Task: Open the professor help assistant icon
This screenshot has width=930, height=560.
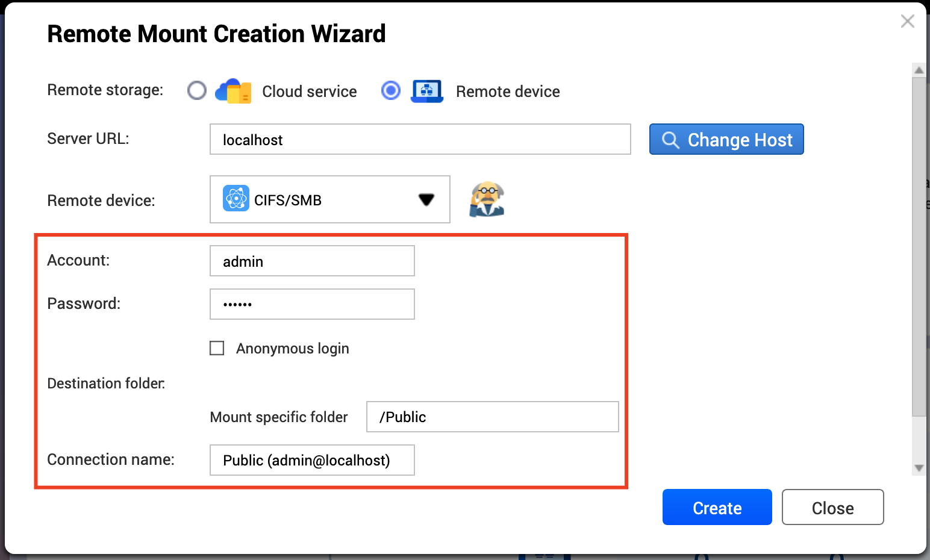Action: pos(487,199)
